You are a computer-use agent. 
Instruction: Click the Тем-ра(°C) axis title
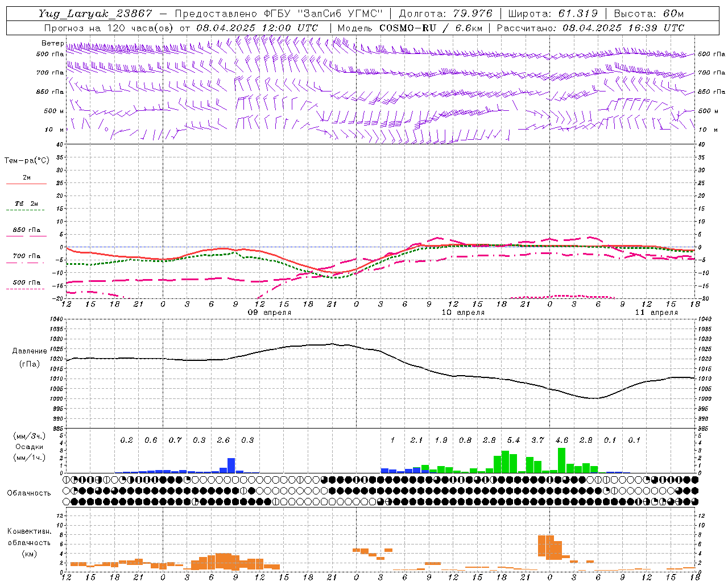27,161
